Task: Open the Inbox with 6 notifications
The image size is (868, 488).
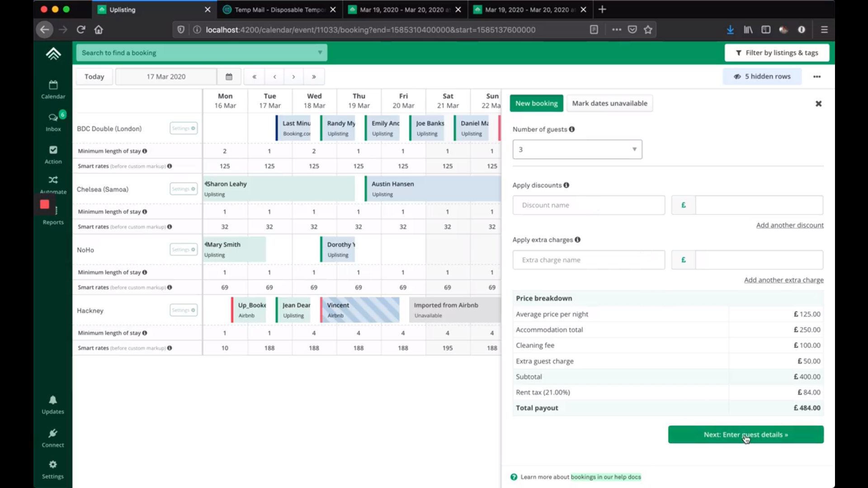Action: tap(53, 120)
